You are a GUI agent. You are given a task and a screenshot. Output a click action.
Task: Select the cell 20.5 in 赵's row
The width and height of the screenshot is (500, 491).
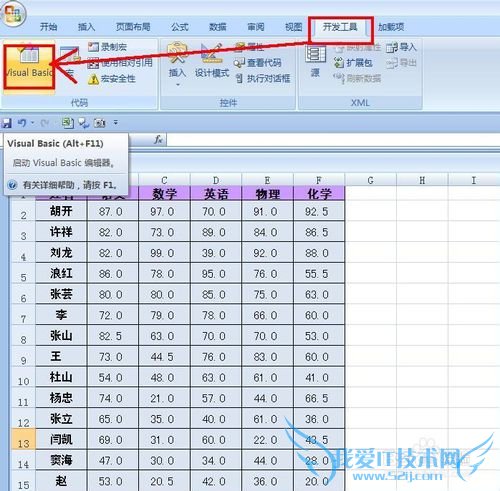click(164, 481)
